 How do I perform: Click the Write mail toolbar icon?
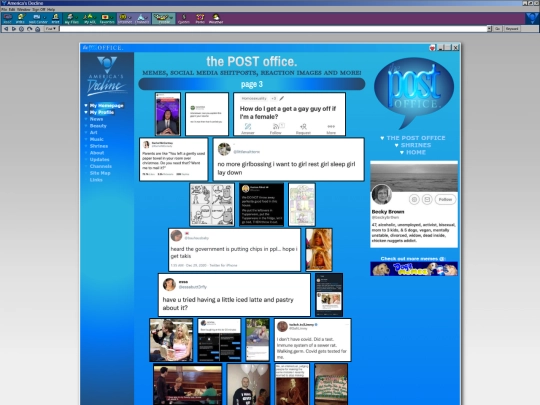(20, 19)
